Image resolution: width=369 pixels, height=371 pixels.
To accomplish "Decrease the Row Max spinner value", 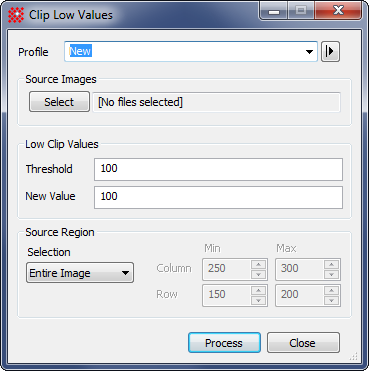I will point(331,300).
